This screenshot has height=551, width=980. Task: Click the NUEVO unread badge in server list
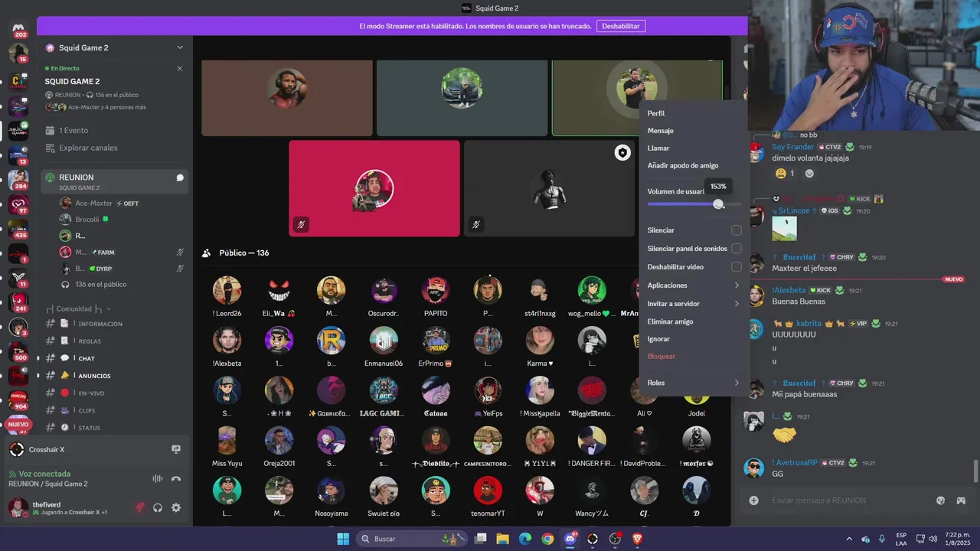click(18, 424)
